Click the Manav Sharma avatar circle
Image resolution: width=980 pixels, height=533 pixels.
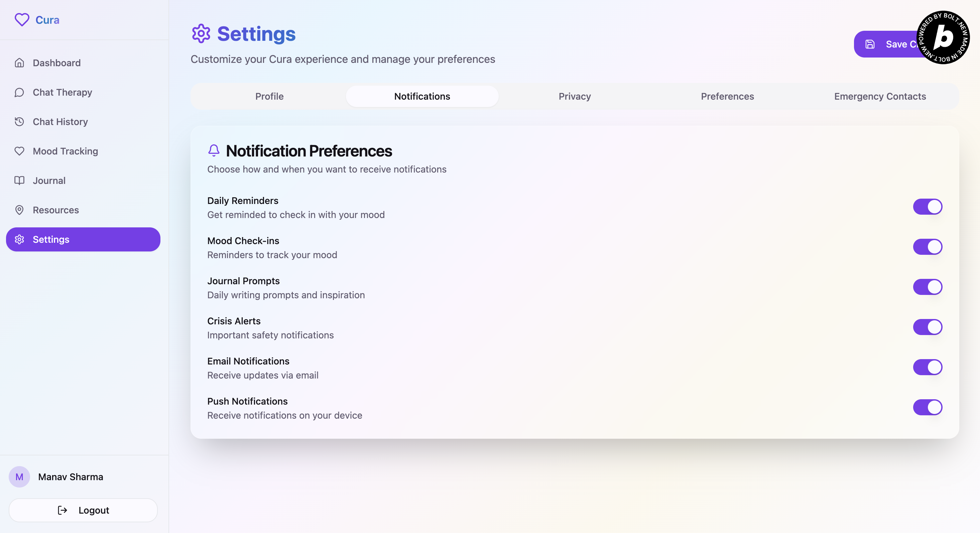click(19, 476)
